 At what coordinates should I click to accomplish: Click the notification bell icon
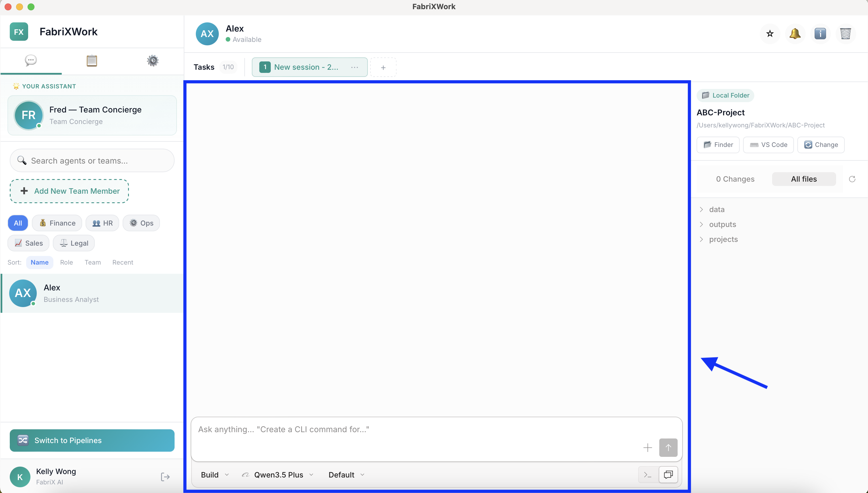tap(795, 34)
